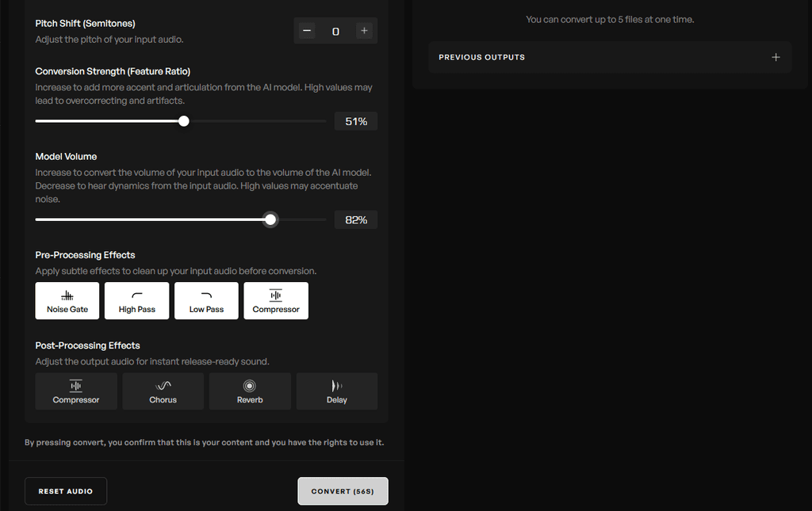812x511 pixels.
Task: Select the Delay effect icon
Action: click(x=336, y=391)
